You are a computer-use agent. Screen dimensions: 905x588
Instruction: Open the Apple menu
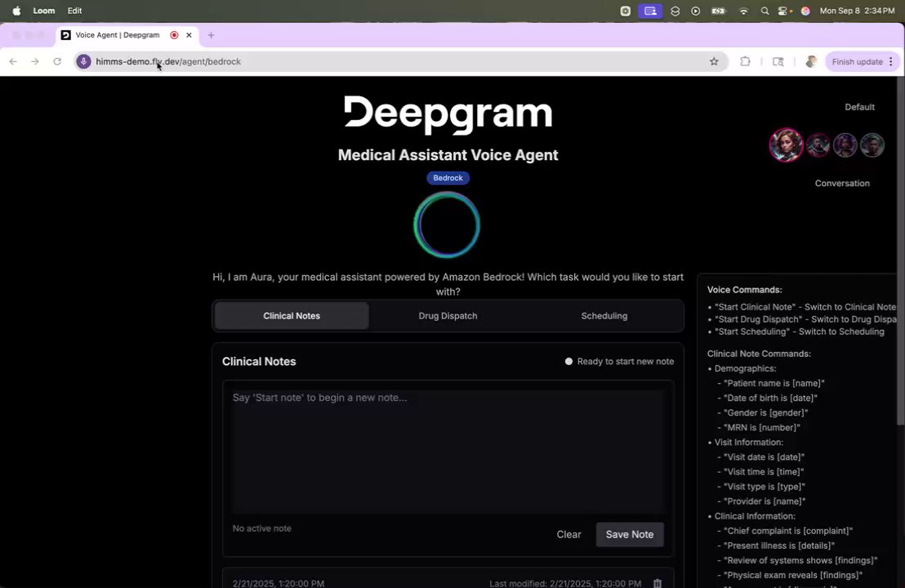click(x=16, y=11)
